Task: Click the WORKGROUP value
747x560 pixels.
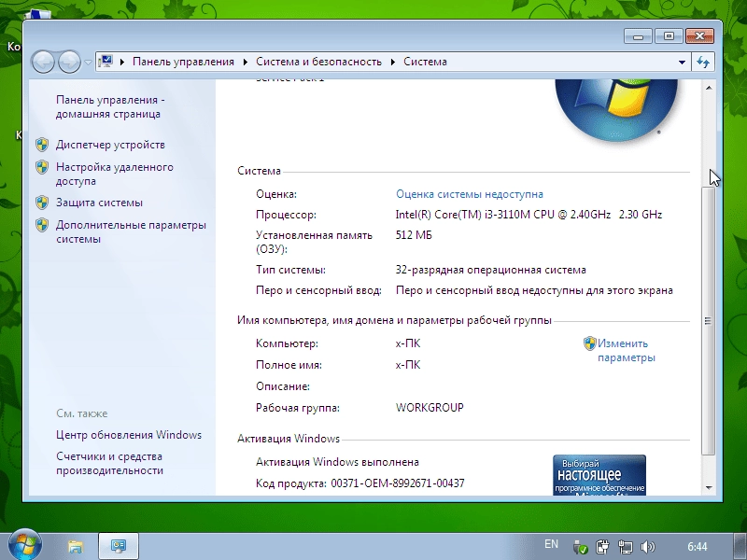Action: [x=430, y=408]
